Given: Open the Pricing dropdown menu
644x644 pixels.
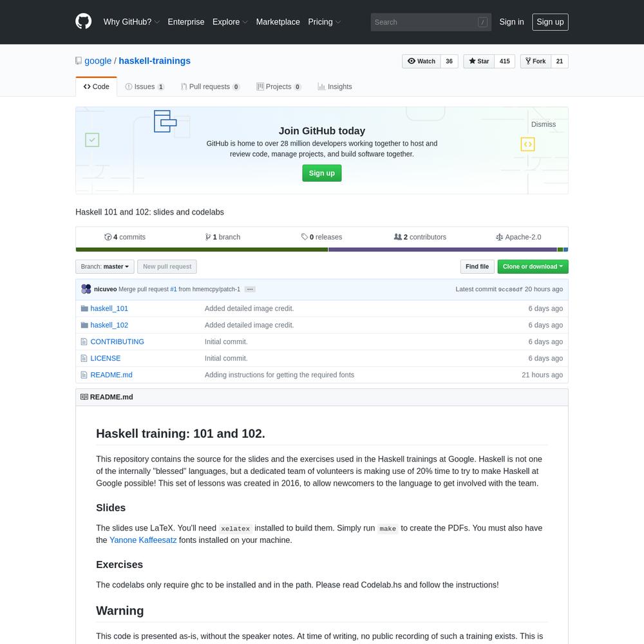Looking at the screenshot, I should 325,22.
